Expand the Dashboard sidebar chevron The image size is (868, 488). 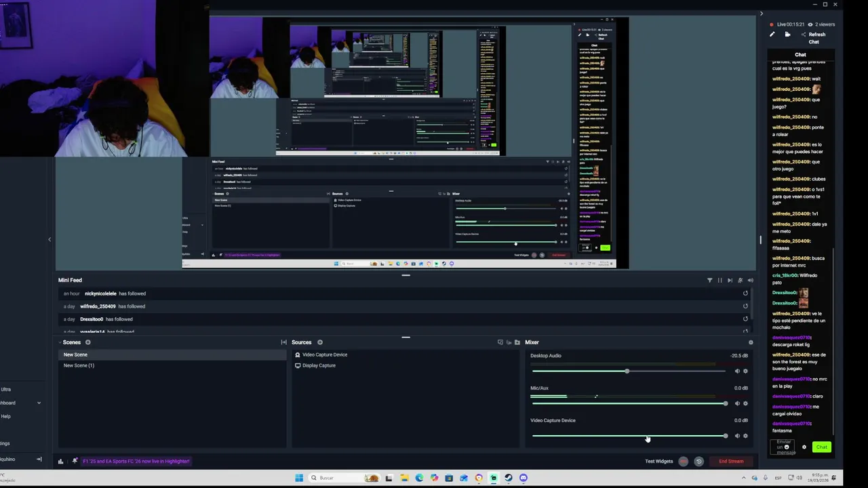pos(39,403)
